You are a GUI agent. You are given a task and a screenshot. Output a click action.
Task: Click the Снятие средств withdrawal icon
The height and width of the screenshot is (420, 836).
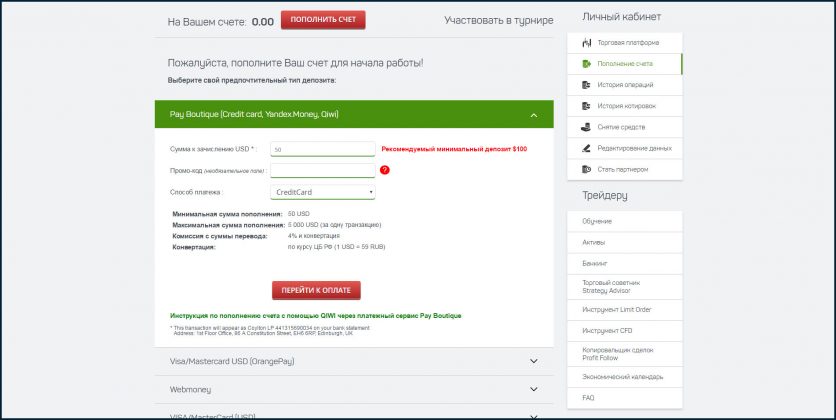tap(586, 127)
